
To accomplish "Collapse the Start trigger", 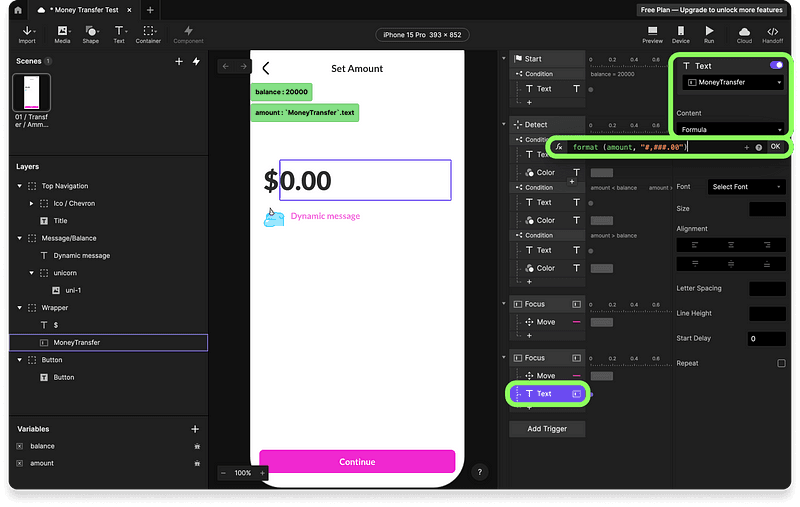I will (504, 58).
